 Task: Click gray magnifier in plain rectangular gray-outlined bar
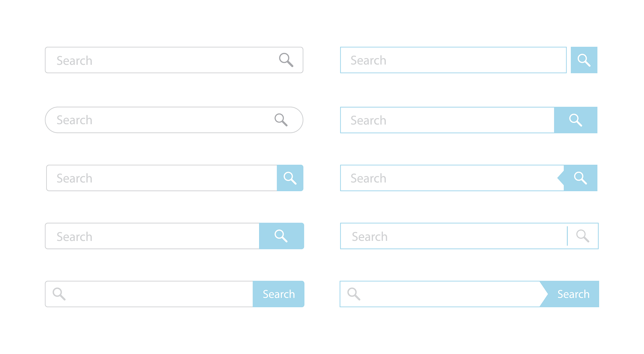[286, 60]
